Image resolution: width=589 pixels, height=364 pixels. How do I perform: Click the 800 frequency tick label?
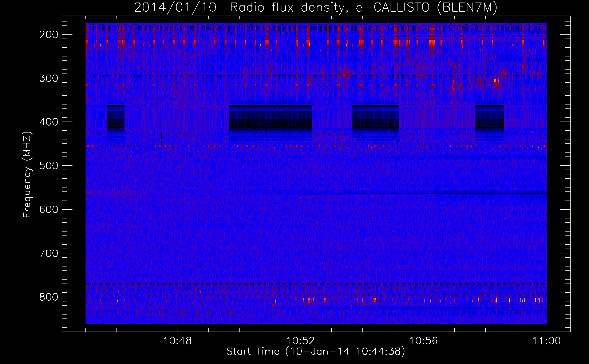(49, 297)
